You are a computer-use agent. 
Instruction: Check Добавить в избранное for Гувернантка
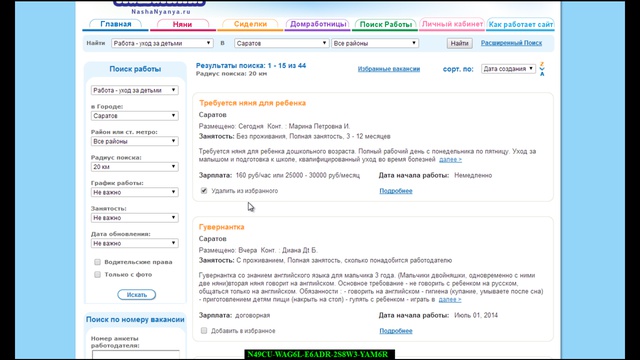pos(204,331)
